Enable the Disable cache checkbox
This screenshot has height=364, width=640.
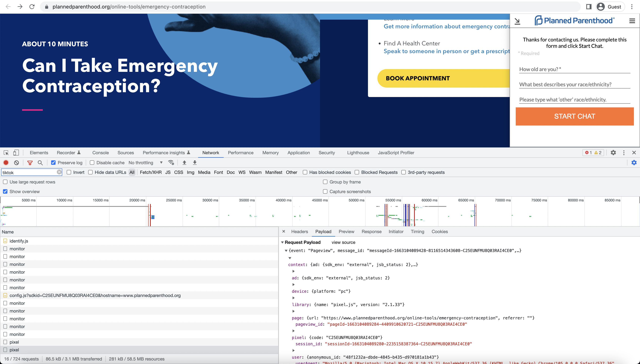point(91,163)
